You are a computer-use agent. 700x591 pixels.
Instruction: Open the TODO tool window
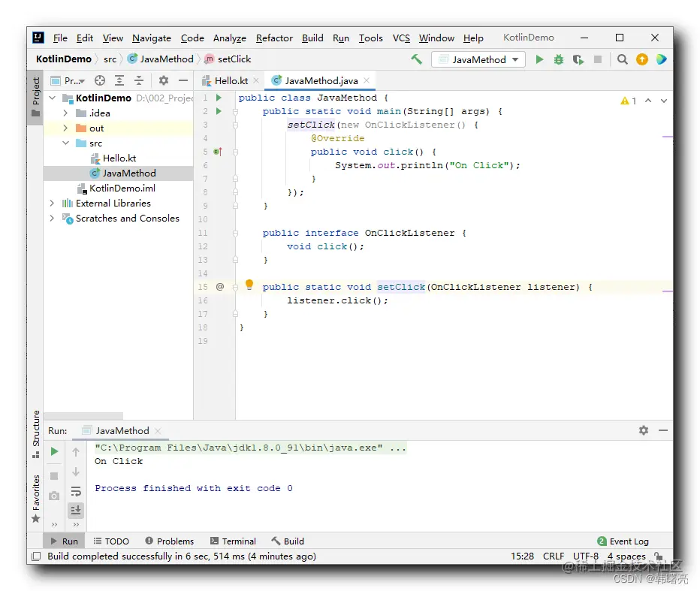(x=111, y=541)
